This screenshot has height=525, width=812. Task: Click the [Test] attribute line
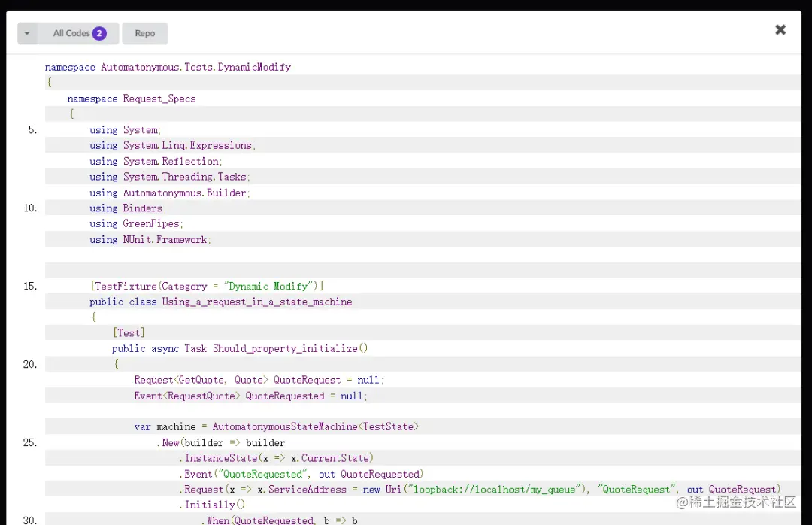[x=129, y=332]
